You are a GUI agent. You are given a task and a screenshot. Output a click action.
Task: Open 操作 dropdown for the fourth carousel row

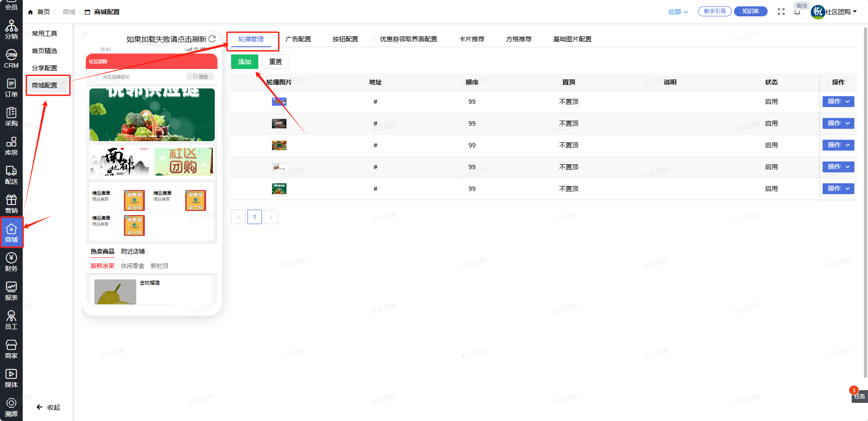838,167
